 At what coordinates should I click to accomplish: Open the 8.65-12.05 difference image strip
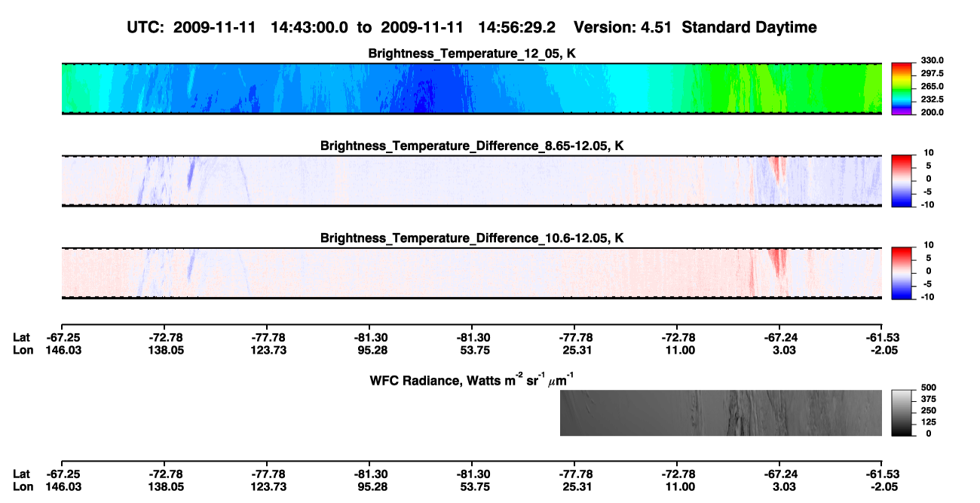point(472,181)
